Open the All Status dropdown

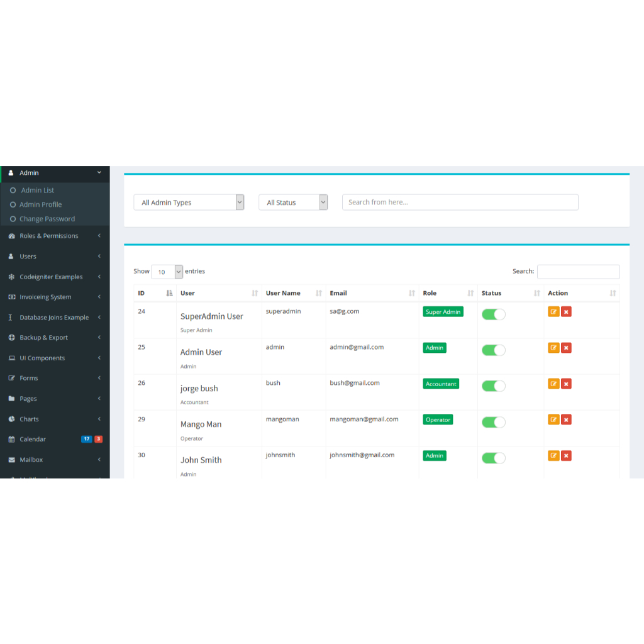coord(293,203)
